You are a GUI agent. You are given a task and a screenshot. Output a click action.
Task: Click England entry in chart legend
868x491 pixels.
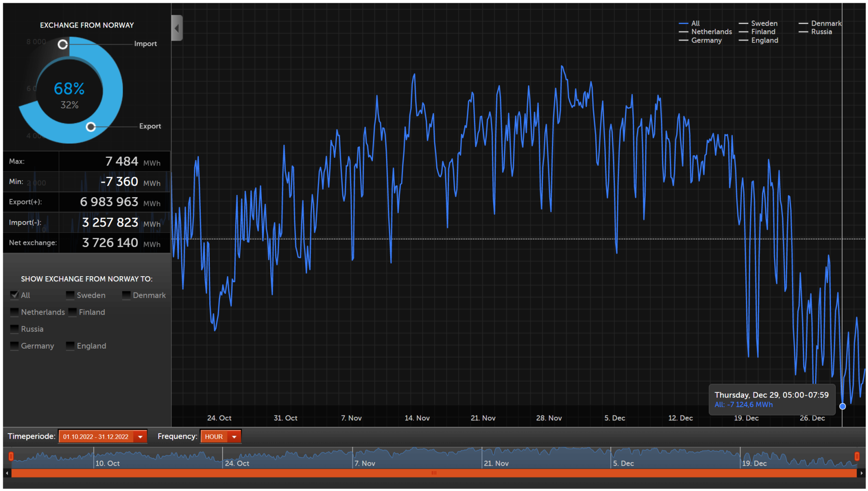(x=764, y=40)
